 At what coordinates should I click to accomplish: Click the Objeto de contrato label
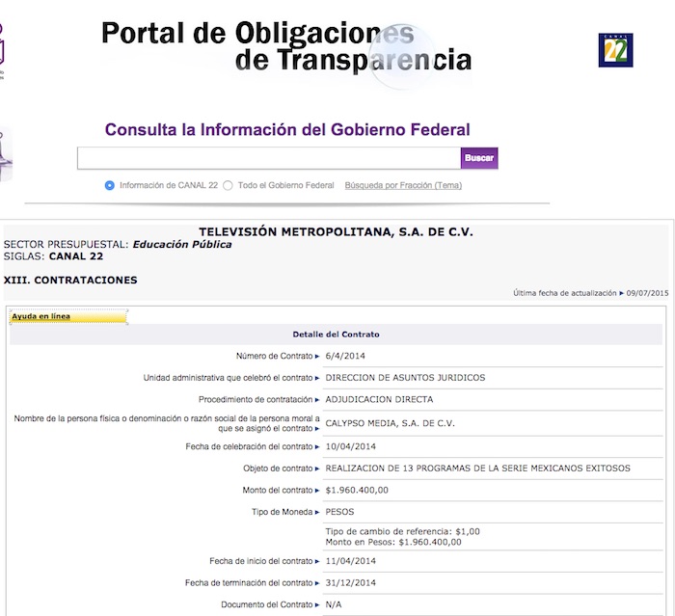[x=278, y=469]
